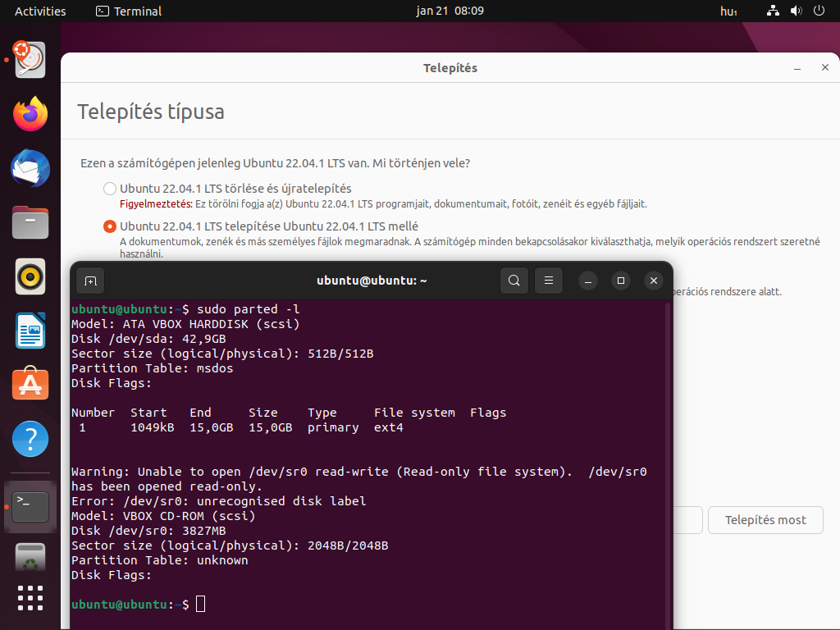Click the 'primary' partition type value
This screenshot has height=630, width=840.
point(333,427)
